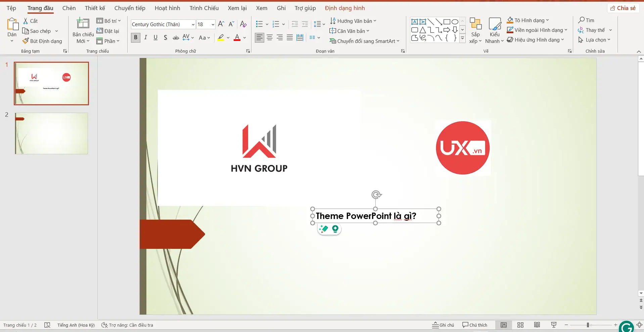Click the text Shadow S icon
The height and width of the screenshot is (332, 644).
[x=166, y=38]
